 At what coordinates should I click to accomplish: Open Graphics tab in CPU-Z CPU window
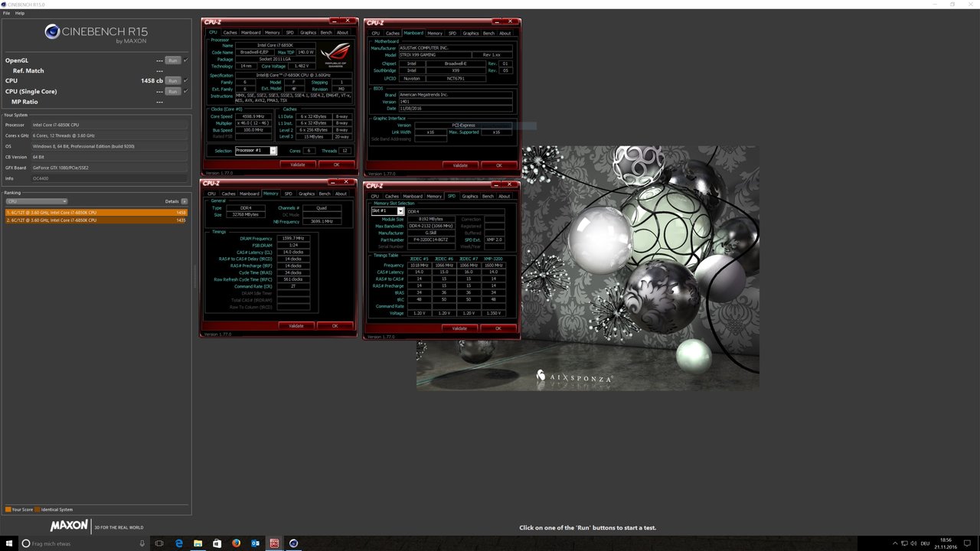[x=309, y=33]
